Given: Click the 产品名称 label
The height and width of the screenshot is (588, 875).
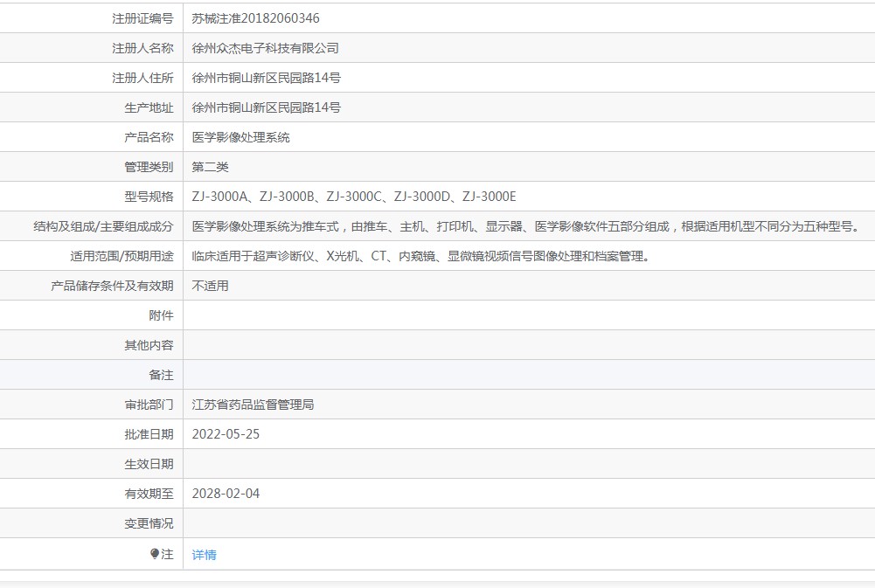Looking at the screenshot, I should tap(149, 137).
